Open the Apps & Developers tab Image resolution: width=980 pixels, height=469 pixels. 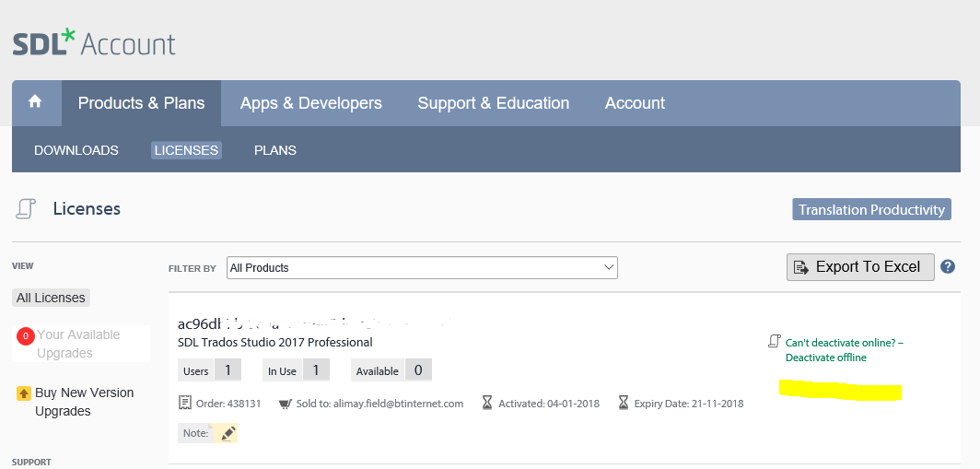(311, 103)
